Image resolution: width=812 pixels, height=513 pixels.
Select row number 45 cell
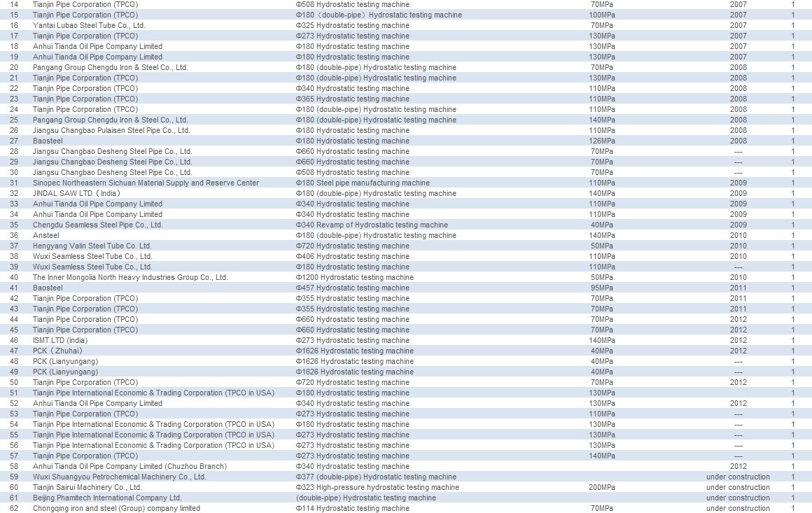[x=14, y=330]
